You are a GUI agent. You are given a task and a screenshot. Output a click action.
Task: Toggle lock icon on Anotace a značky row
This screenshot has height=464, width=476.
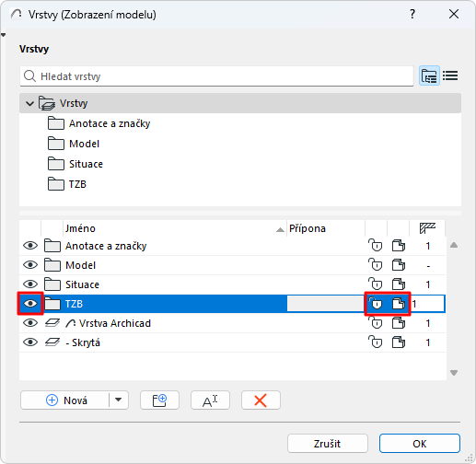tap(376, 246)
